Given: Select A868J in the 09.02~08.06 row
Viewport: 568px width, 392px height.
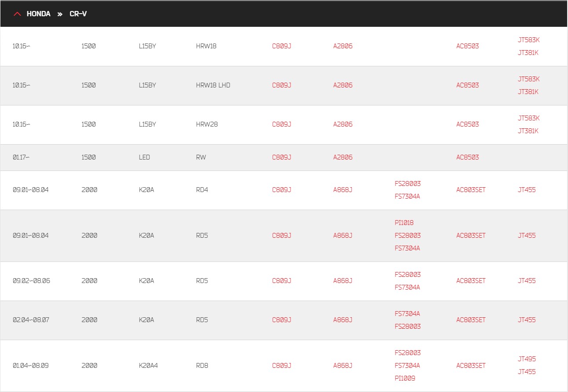Looking at the screenshot, I should coord(343,281).
